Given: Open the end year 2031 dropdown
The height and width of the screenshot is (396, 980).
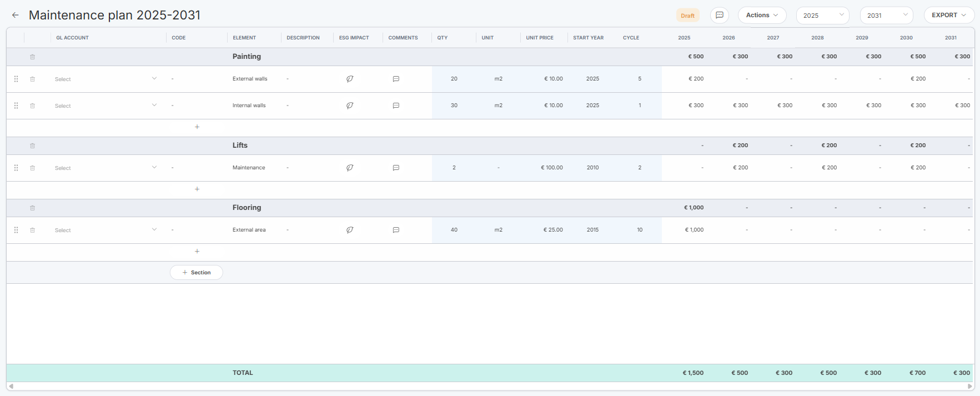Looking at the screenshot, I should 887,15.
